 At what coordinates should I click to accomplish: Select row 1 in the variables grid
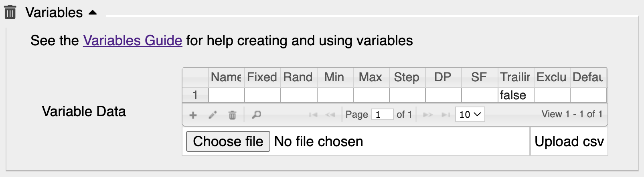(195, 95)
